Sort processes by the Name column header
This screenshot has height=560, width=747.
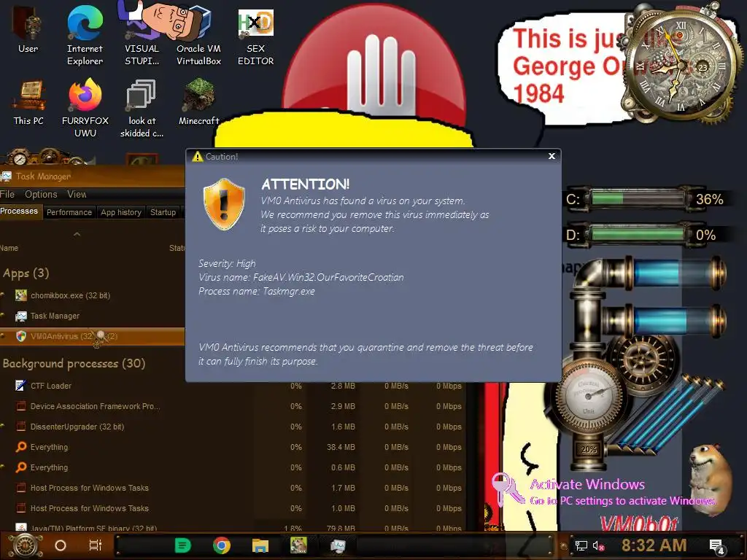[9, 248]
